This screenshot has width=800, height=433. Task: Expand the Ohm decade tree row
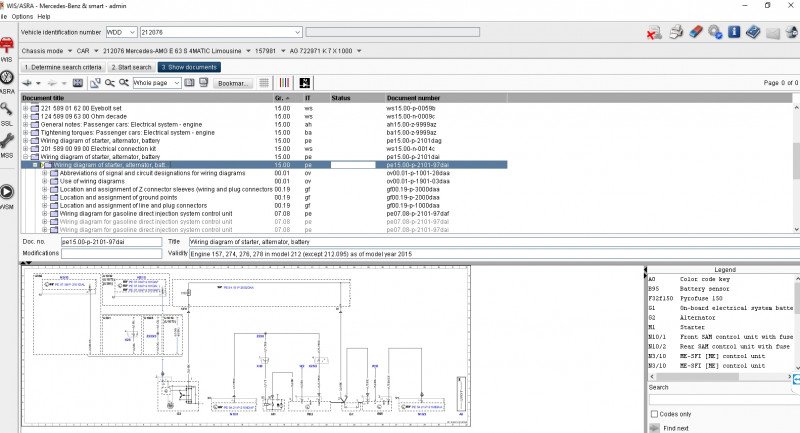25,117
